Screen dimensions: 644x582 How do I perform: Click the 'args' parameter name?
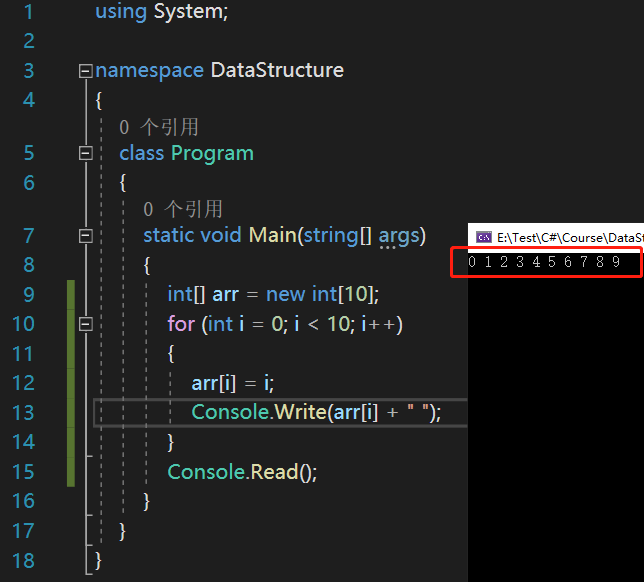tap(399, 237)
